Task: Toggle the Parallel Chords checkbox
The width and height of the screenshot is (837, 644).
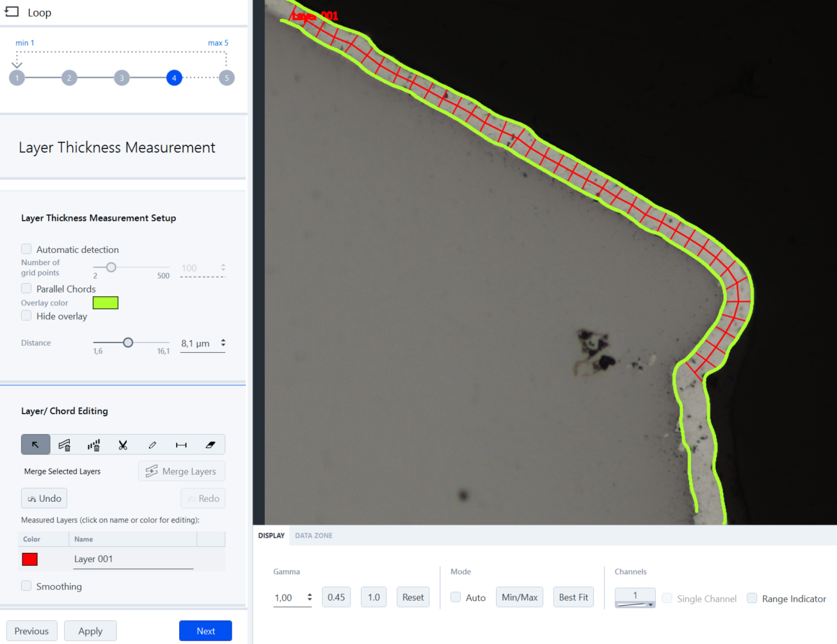Action: point(26,289)
